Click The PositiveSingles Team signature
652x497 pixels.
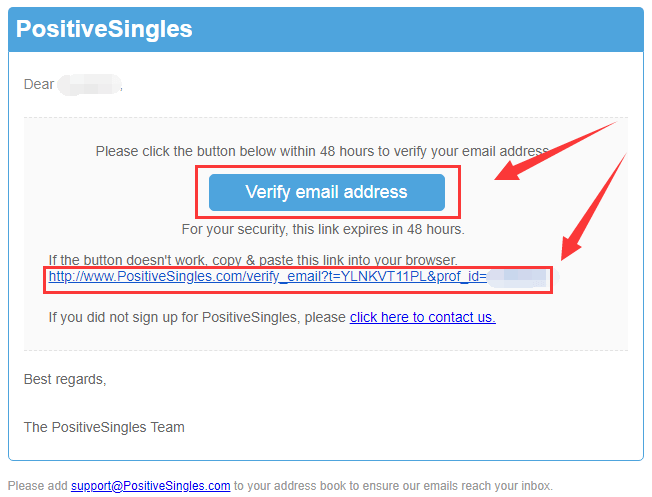point(104,427)
